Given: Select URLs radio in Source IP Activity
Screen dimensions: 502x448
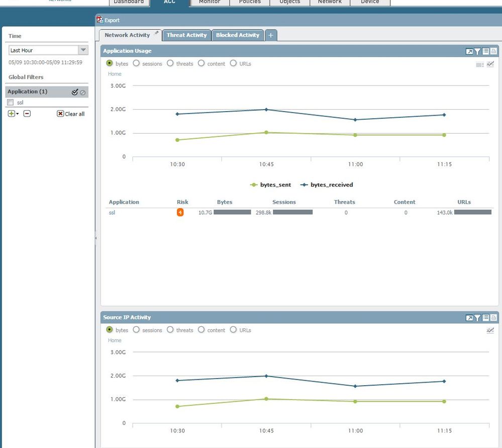Looking at the screenshot, I should 233,330.
